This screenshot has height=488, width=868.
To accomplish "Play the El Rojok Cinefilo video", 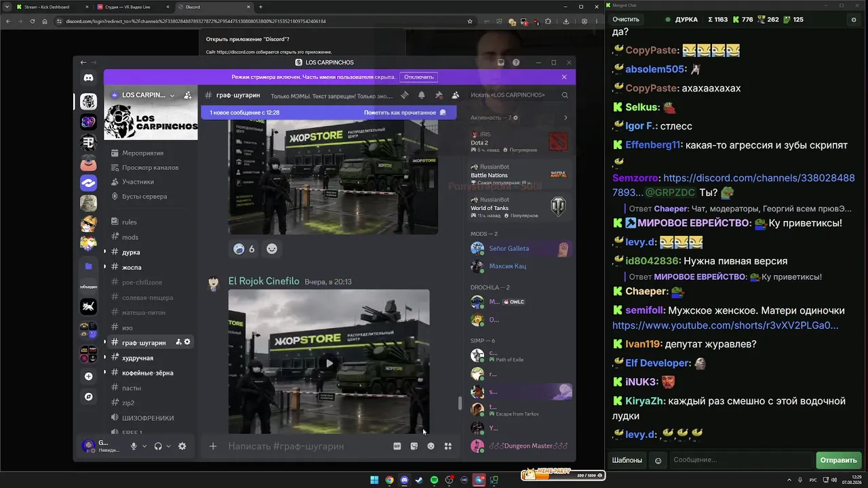I will (329, 363).
